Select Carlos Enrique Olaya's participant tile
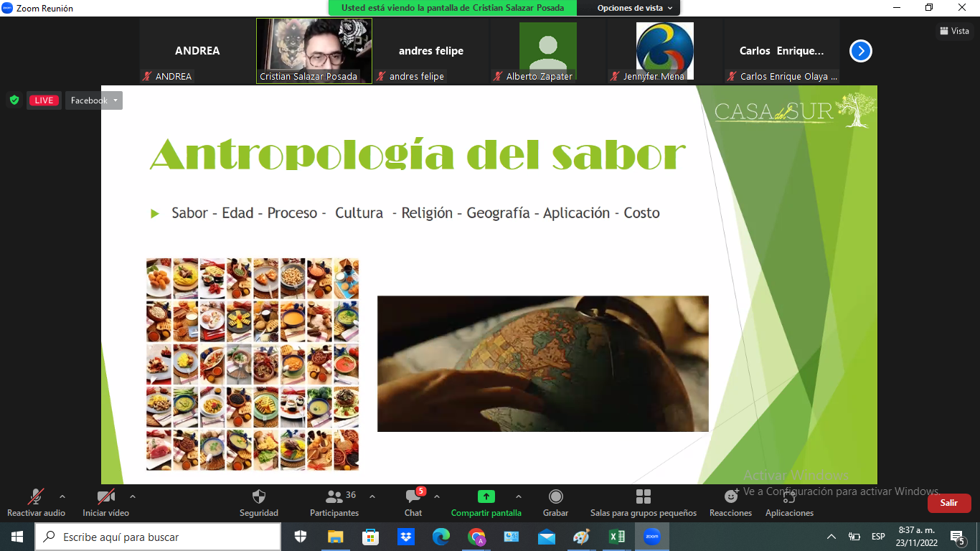Screen dimensions: 980x551 (x=782, y=52)
